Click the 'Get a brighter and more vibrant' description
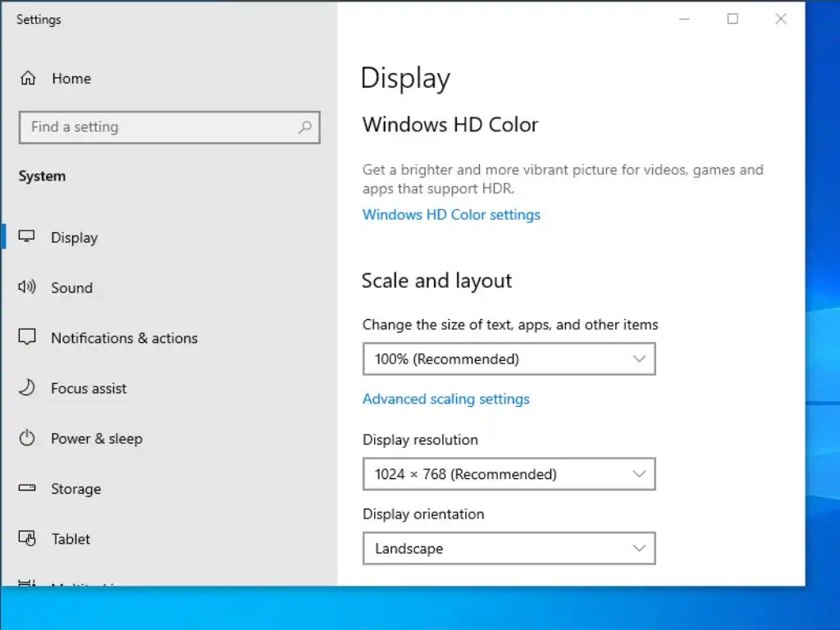840x630 pixels. pyautogui.click(x=563, y=179)
